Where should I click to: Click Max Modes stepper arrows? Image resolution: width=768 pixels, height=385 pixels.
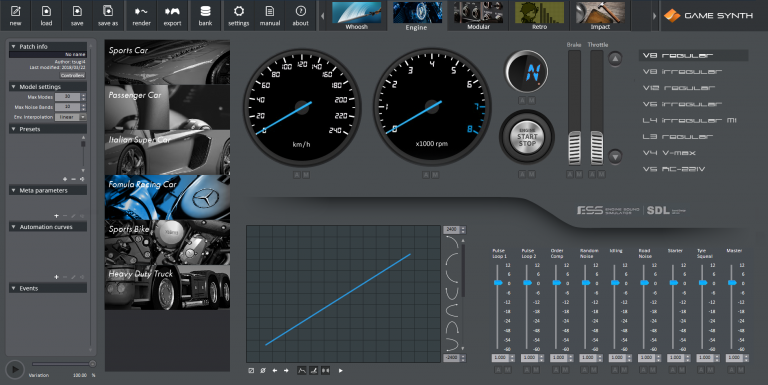click(x=84, y=97)
